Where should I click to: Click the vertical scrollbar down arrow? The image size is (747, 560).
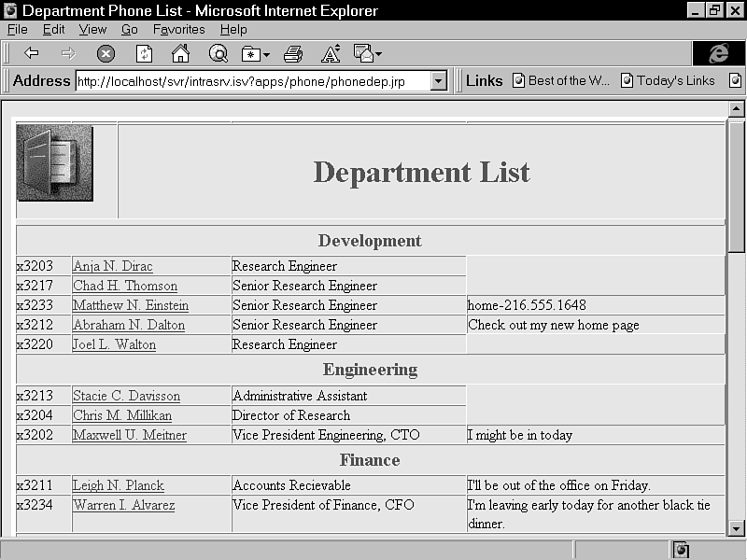[736, 527]
